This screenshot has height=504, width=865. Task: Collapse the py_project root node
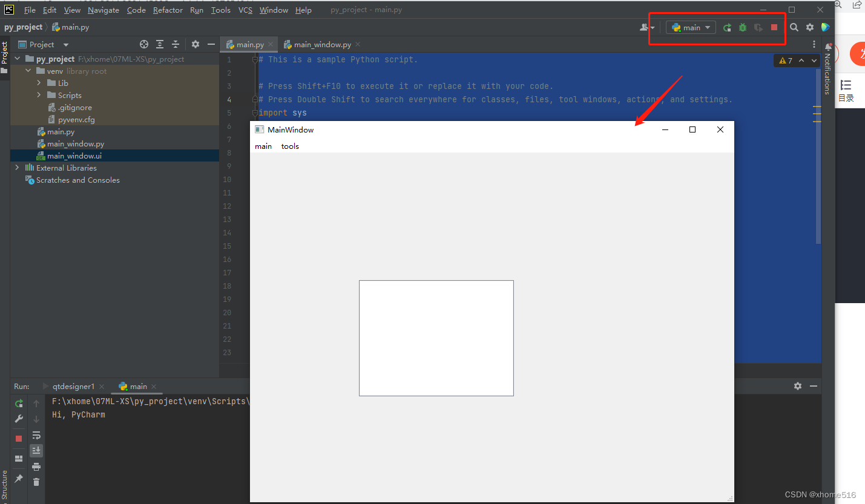tap(17, 59)
